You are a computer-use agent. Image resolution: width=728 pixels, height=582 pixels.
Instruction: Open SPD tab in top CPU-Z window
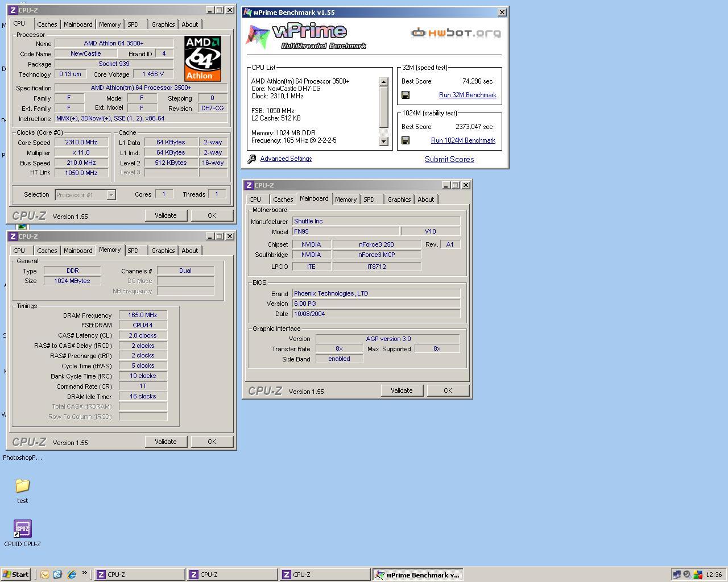pyautogui.click(x=133, y=24)
